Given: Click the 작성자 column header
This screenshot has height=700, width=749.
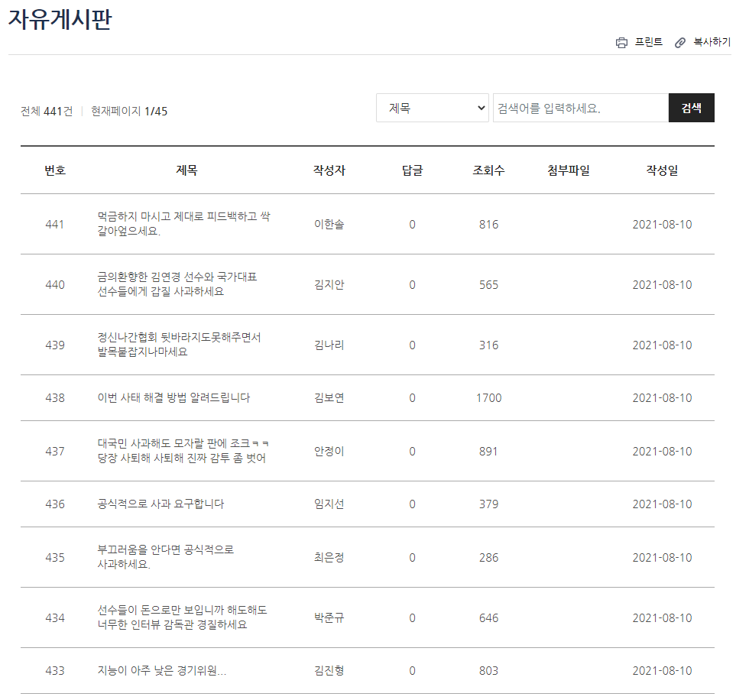Looking at the screenshot, I should coord(329,170).
